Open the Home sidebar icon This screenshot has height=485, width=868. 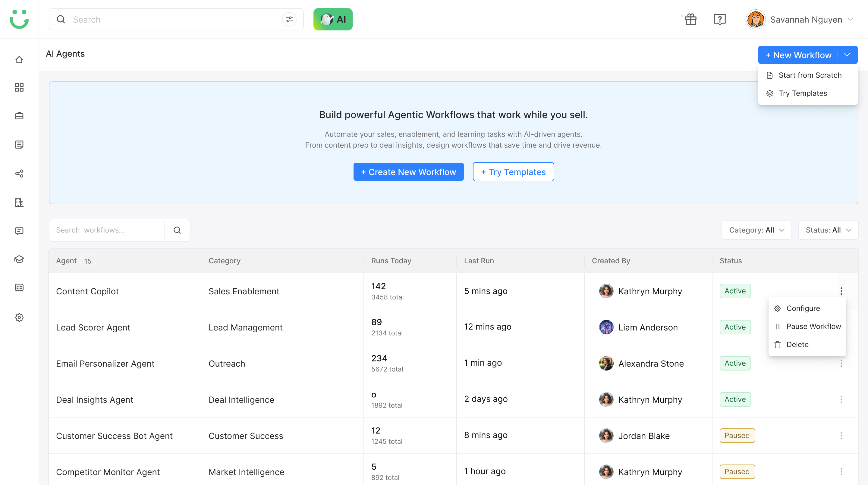pos(19,60)
